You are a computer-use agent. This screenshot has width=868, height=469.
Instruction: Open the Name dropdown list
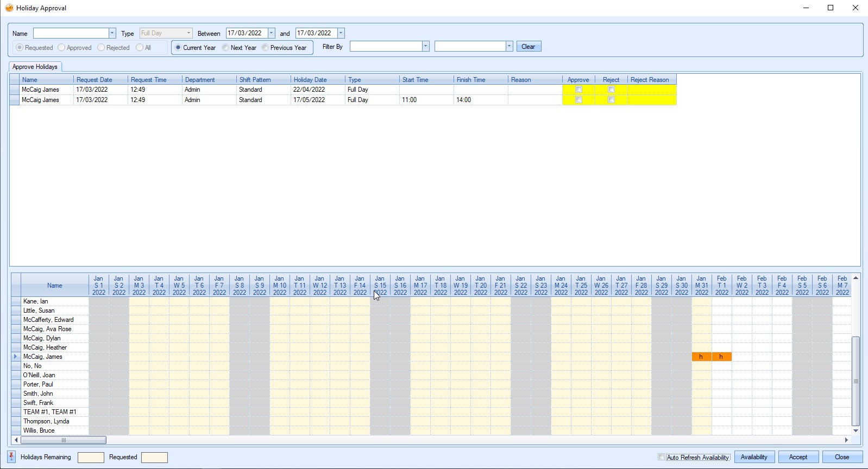pos(112,33)
